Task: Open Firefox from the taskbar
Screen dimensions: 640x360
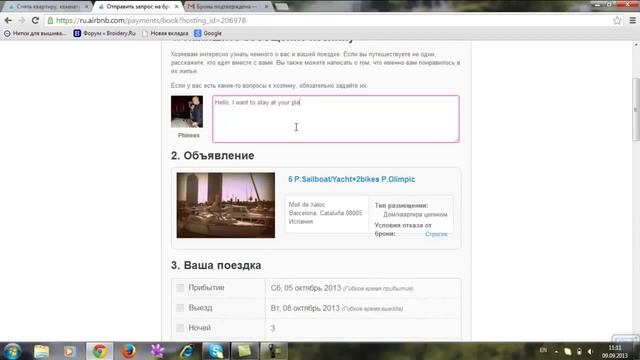Action: click(129, 351)
